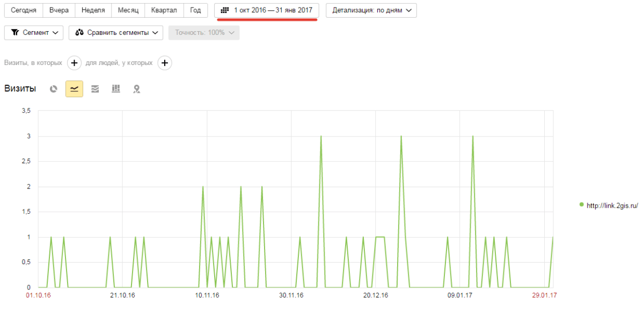Switch to stacked area chart view

tap(95, 89)
